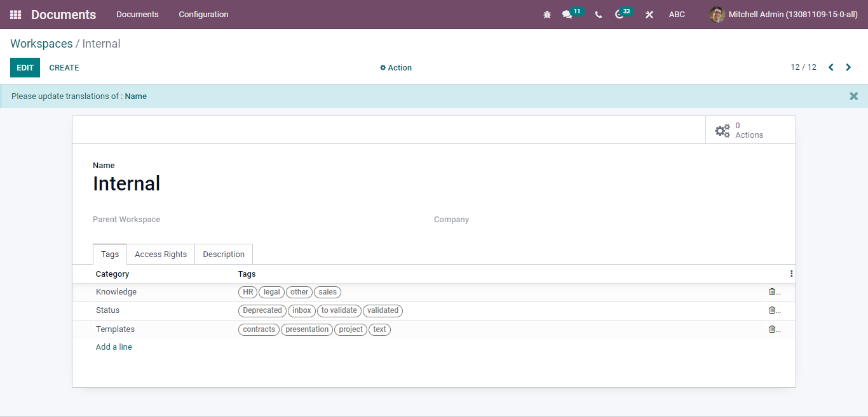This screenshot has width=868, height=417.
Task: Click Mitchell Admin avatar picture
Action: point(717,14)
